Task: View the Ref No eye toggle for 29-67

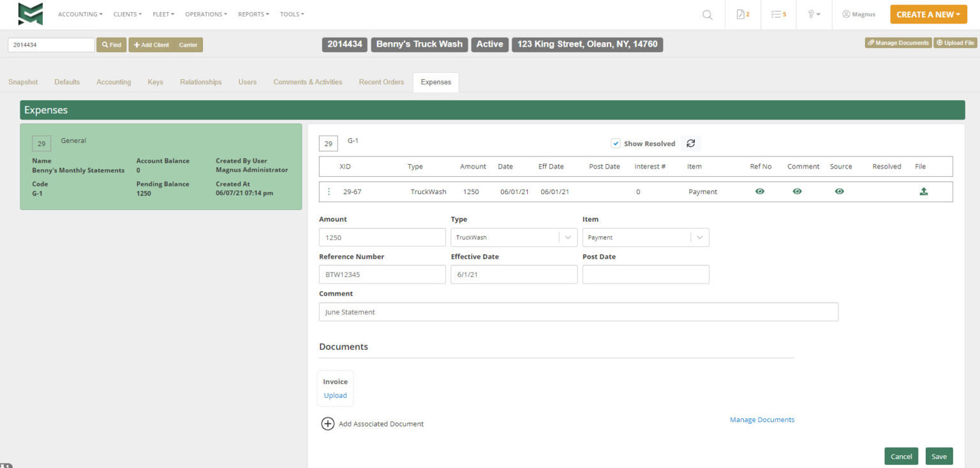Action: (x=759, y=191)
